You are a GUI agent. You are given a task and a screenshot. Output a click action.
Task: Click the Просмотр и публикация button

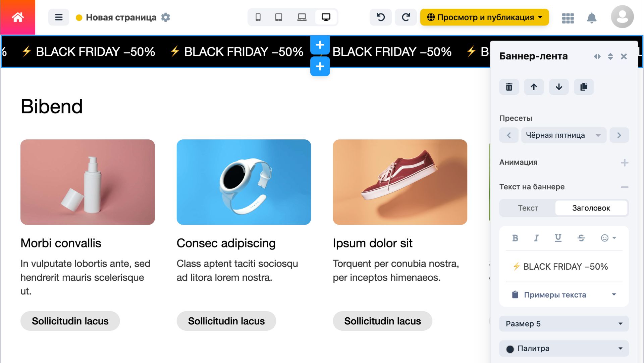tap(484, 17)
